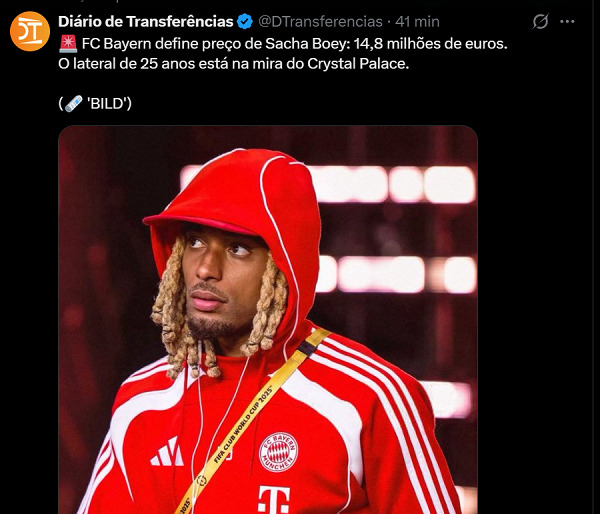
Task: Click the emoji before 'BILD'
Action: click(73, 103)
